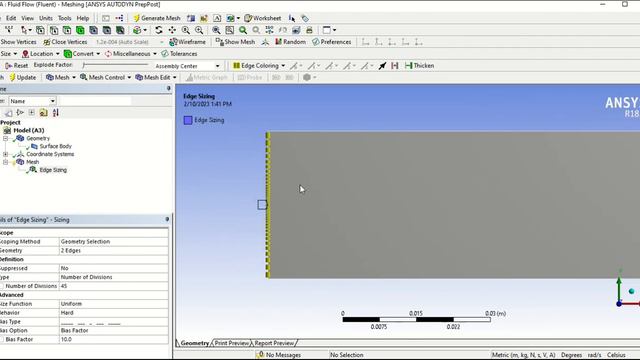
Task: Open the Miscellaneous dropdown
Action: click(x=131, y=54)
